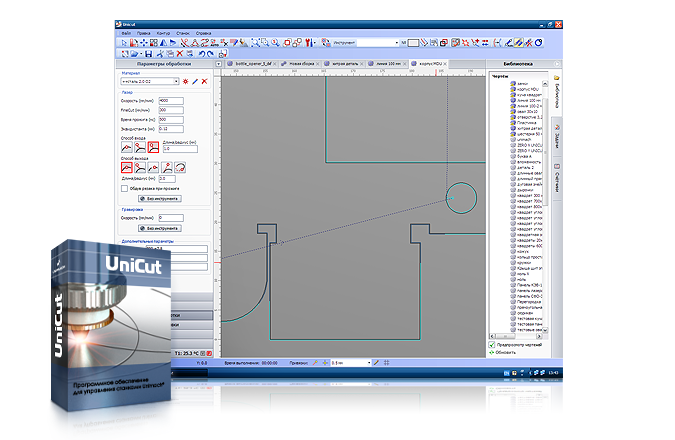
Task: Select fourth lead-out method button
Action: tap(167, 167)
